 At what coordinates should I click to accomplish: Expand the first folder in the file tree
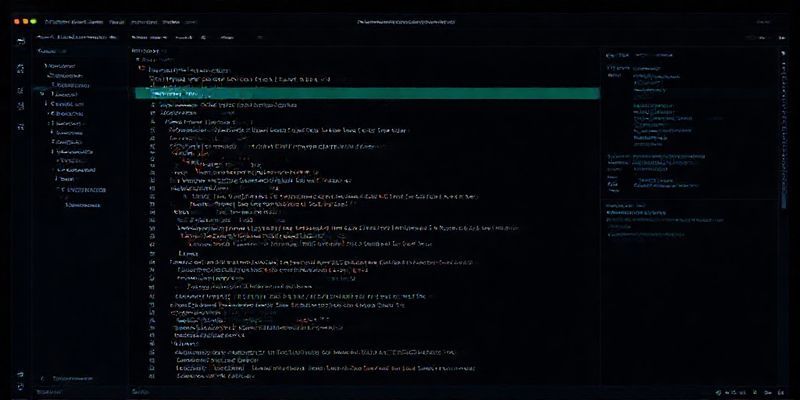coord(46,67)
